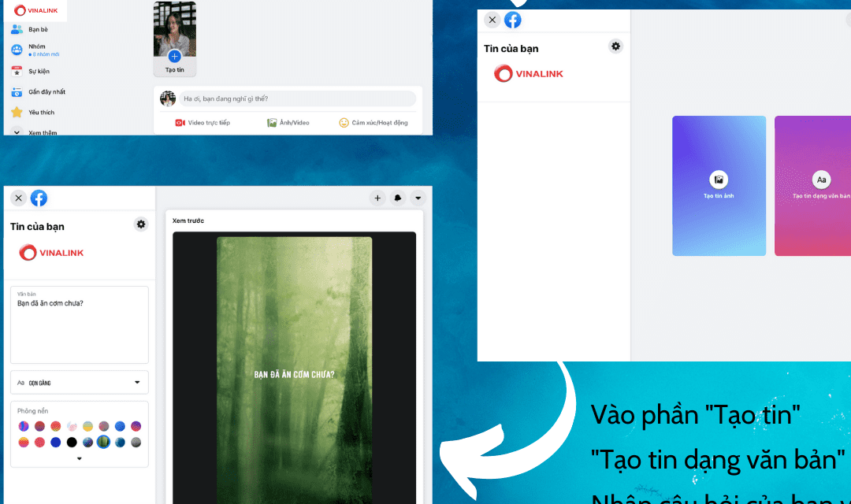This screenshot has width=851, height=504.
Task: Select the selected green forest background swatch
Action: pyautogui.click(x=103, y=442)
